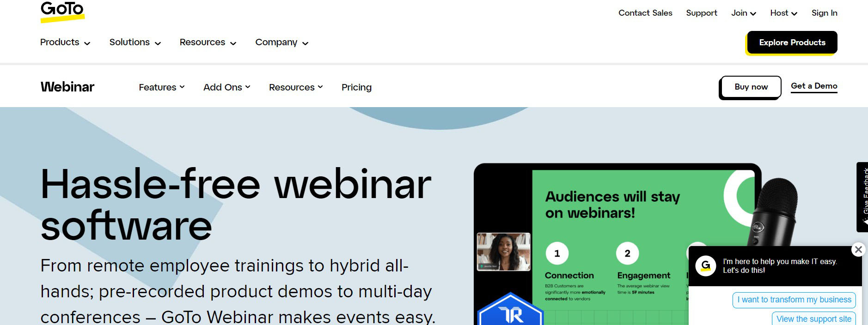Select 'View the support site' option
868x325 pixels.
pyautogui.click(x=813, y=319)
